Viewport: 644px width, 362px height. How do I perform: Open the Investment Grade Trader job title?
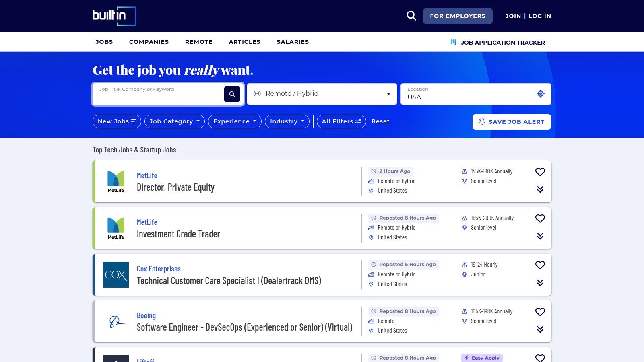[x=178, y=234]
